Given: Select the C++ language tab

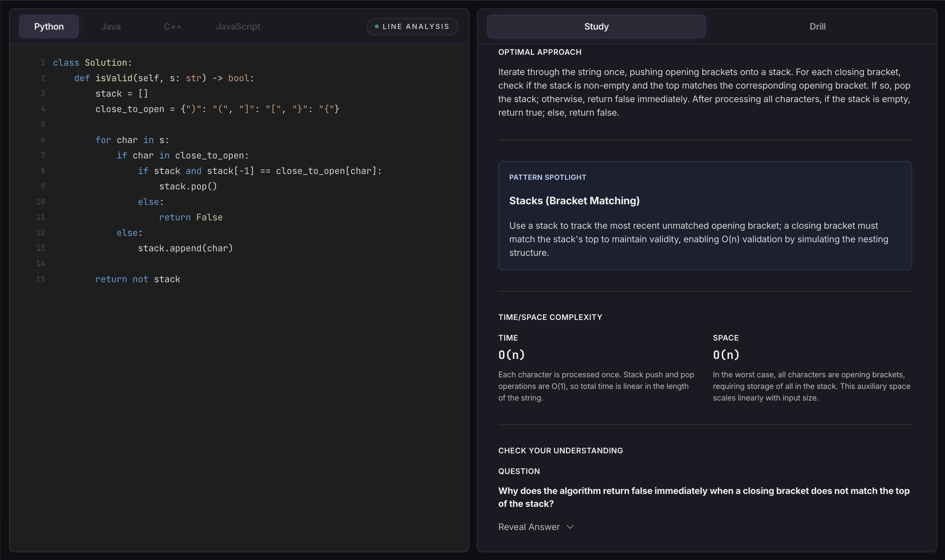Looking at the screenshot, I should click(x=172, y=26).
